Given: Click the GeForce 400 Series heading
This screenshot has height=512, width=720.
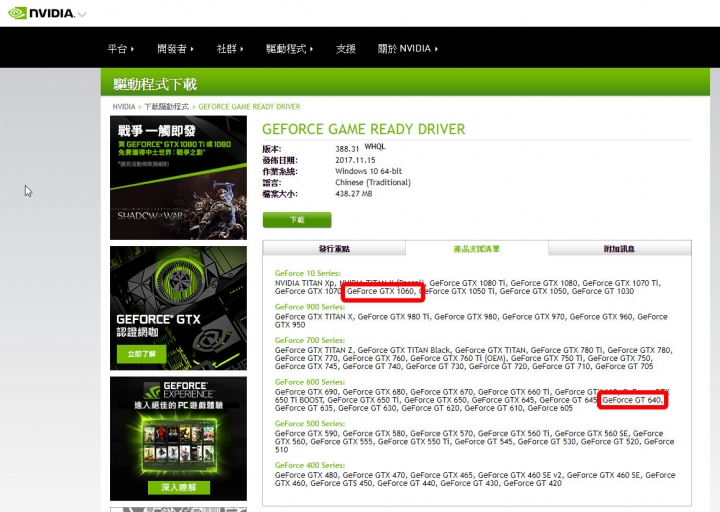Looking at the screenshot, I should click(x=309, y=465).
